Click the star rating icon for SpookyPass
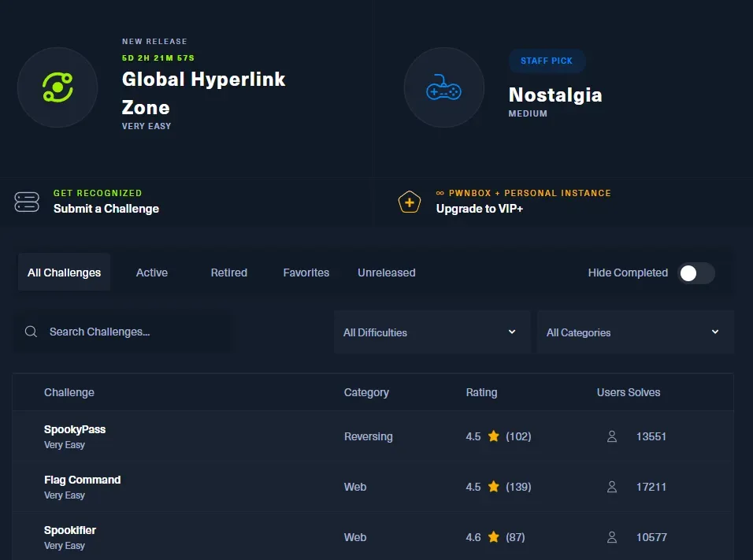The width and height of the screenshot is (753, 560). point(493,436)
